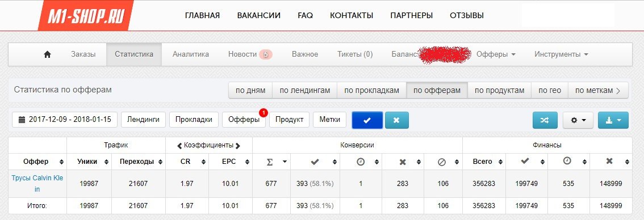Open the date range picker field
The width and height of the screenshot is (644, 220).
click(65, 120)
